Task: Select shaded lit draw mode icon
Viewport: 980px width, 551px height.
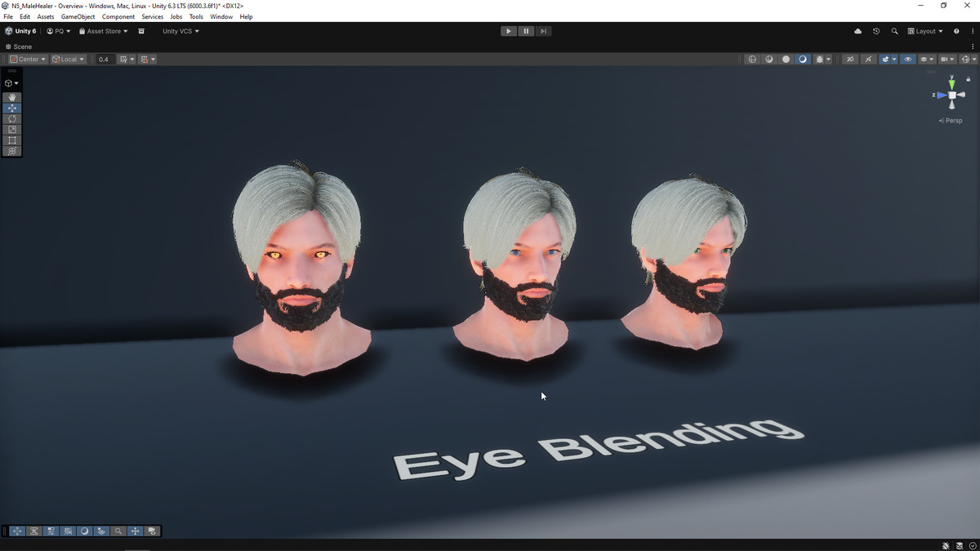Action: [803, 59]
